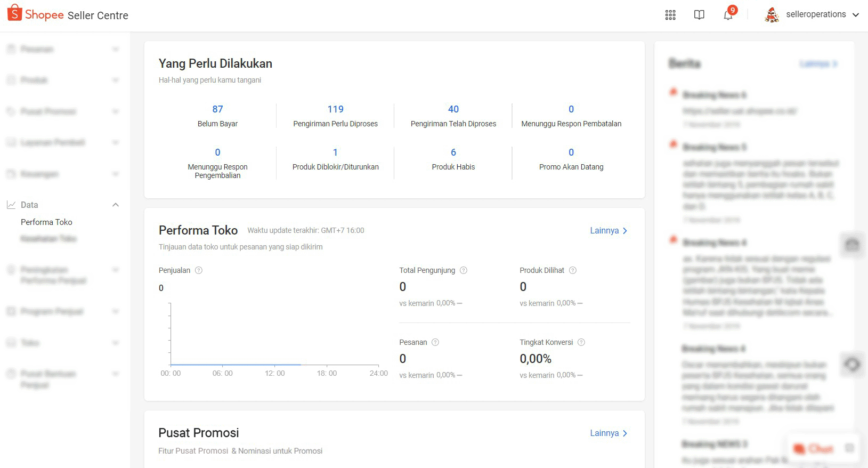Show the Total Pengunjung help icon
This screenshot has width=868, height=468.
click(464, 270)
